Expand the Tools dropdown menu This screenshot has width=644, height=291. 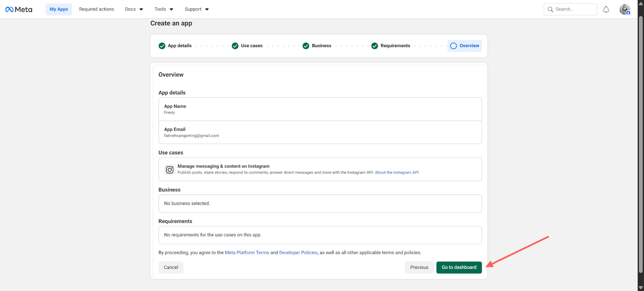pyautogui.click(x=164, y=9)
